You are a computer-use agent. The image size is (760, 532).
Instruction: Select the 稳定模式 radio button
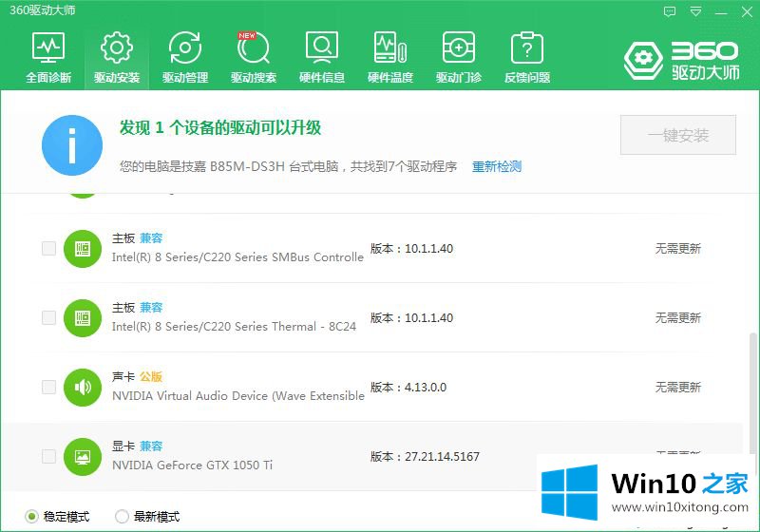(31, 517)
